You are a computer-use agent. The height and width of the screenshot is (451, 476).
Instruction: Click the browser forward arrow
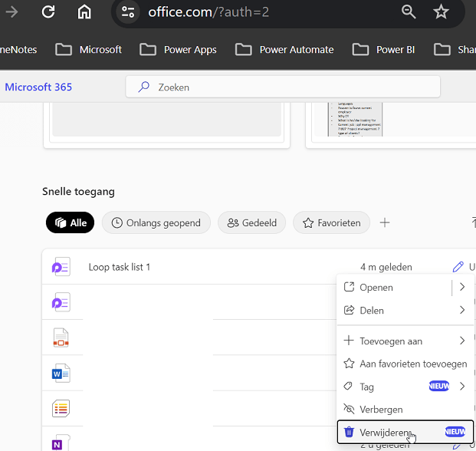[x=12, y=12]
